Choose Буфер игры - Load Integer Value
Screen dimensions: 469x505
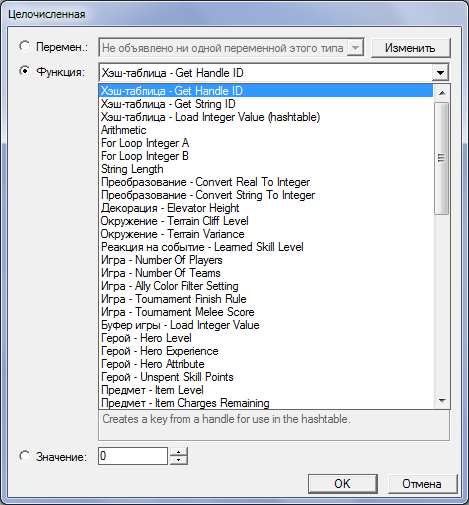(266, 325)
